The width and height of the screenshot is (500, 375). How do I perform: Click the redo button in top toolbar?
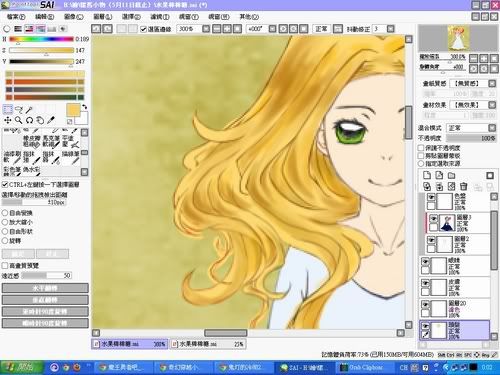[x=107, y=29]
